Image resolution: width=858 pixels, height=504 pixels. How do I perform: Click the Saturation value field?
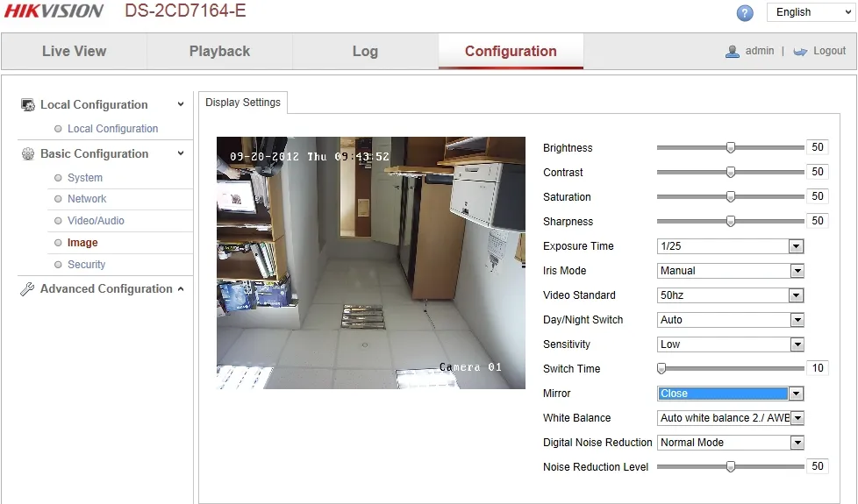pyautogui.click(x=818, y=196)
